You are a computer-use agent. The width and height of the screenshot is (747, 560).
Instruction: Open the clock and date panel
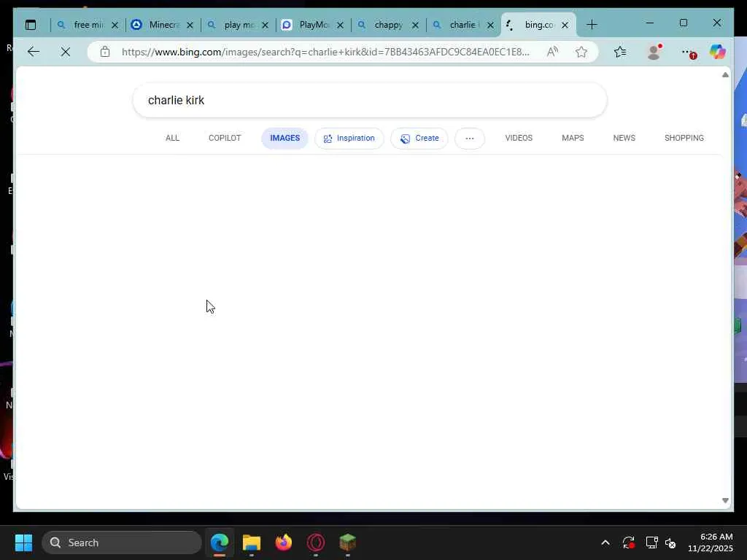(711, 542)
